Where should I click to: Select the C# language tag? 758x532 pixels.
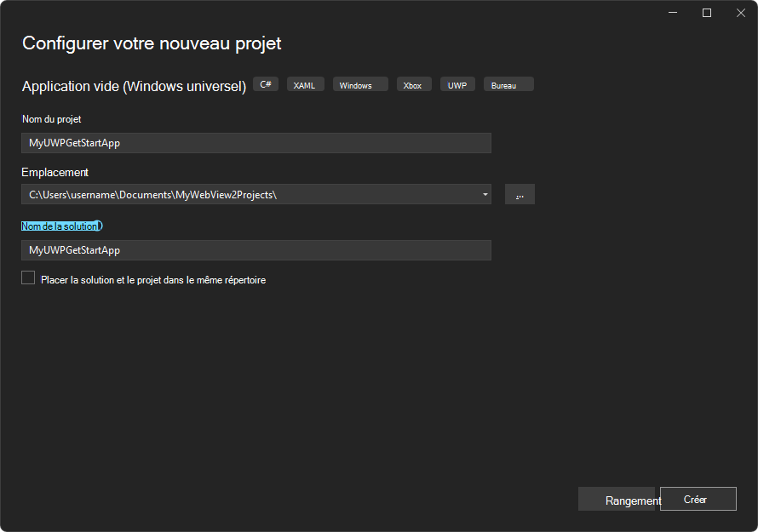click(x=265, y=83)
